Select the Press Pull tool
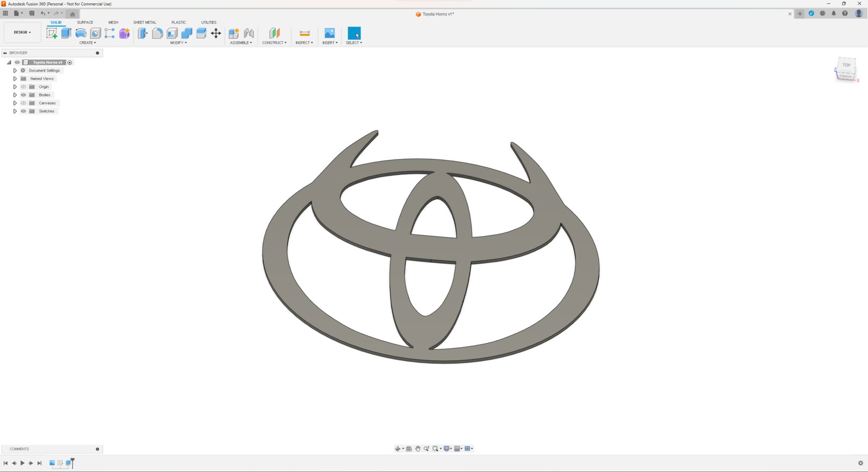Image resolution: width=868 pixels, height=472 pixels. click(142, 33)
